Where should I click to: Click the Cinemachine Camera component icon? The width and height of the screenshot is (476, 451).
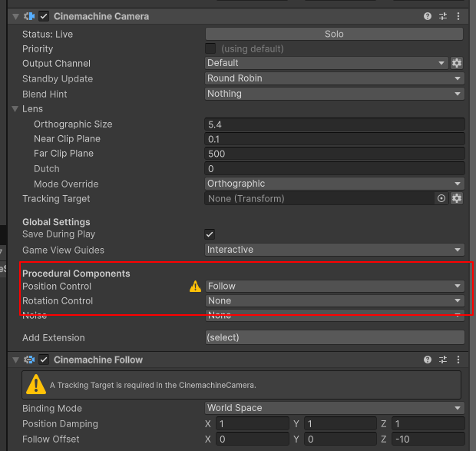(29, 16)
